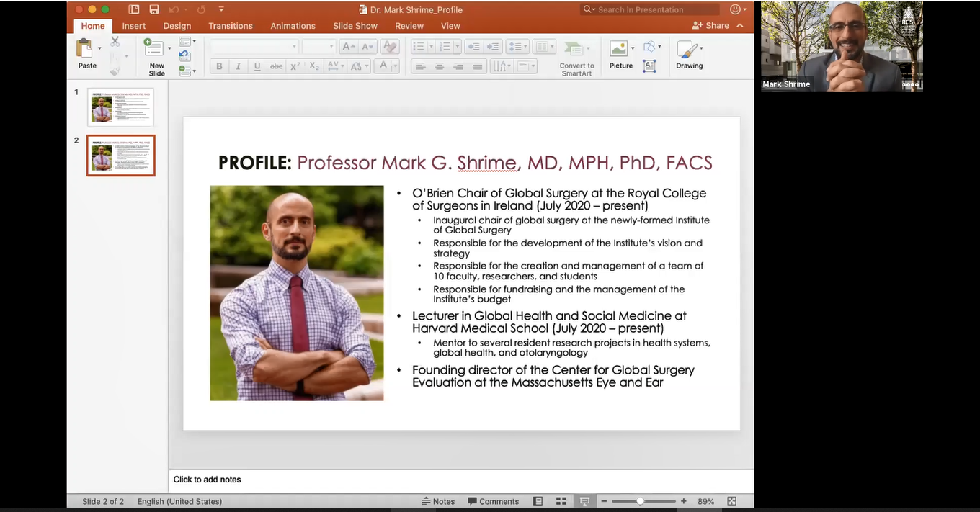The height and width of the screenshot is (512, 980).
Task: Open the Columns dropdown
Action: (x=545, y=47)
